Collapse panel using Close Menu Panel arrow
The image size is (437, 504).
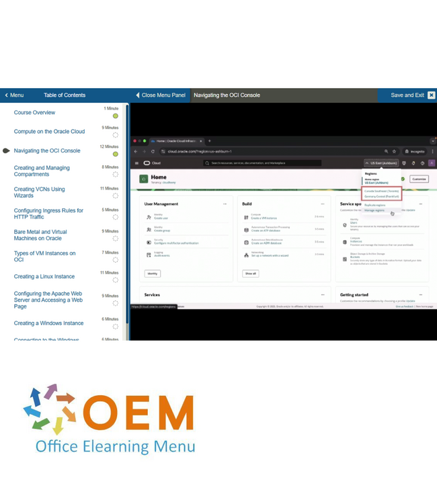138,95
